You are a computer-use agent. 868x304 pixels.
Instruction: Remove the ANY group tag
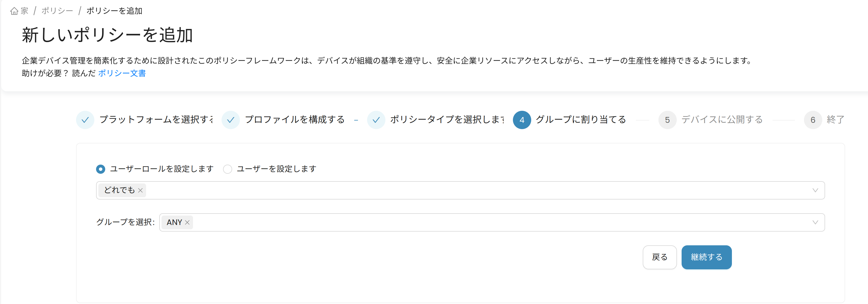pos(187,222)
